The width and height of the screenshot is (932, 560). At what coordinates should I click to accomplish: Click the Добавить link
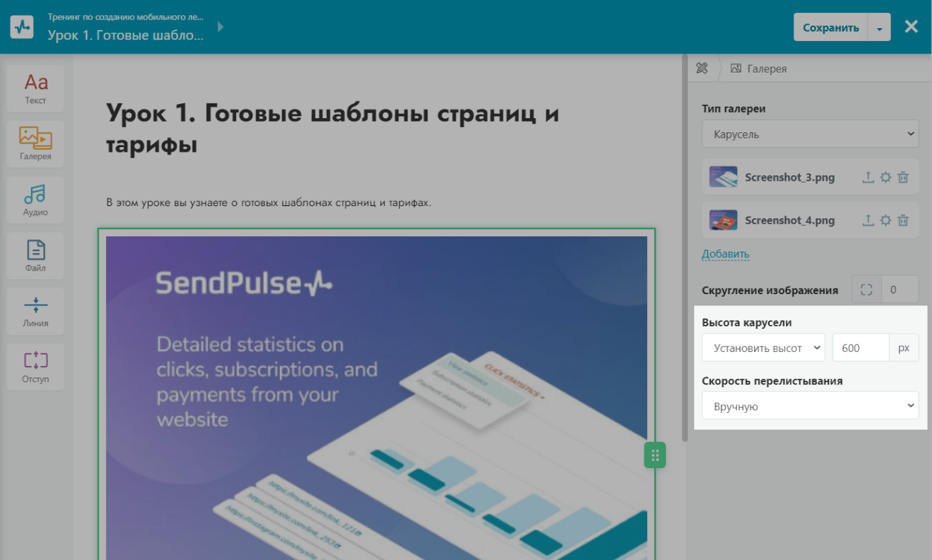click(x=725, y=254)
